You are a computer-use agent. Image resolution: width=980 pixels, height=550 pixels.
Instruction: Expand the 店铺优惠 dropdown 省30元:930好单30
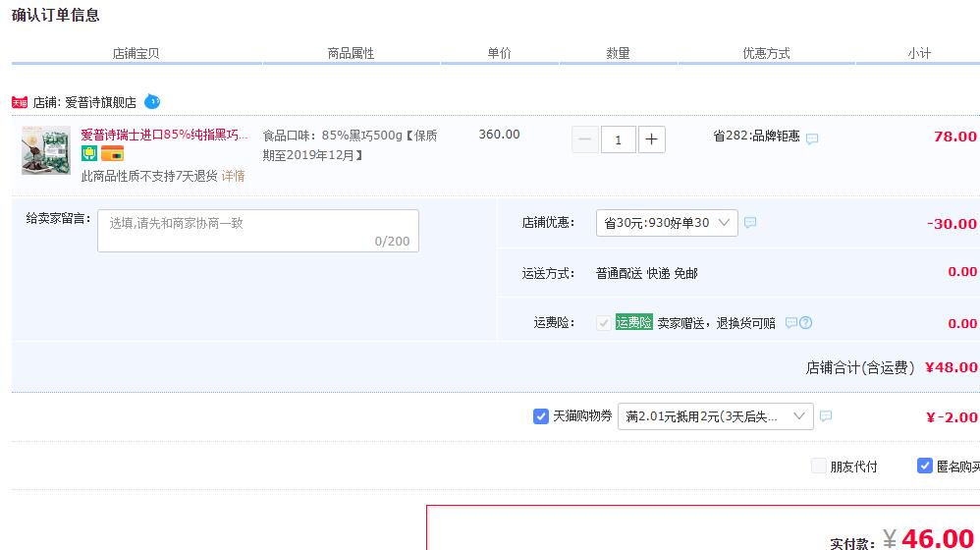coord(667,223)
